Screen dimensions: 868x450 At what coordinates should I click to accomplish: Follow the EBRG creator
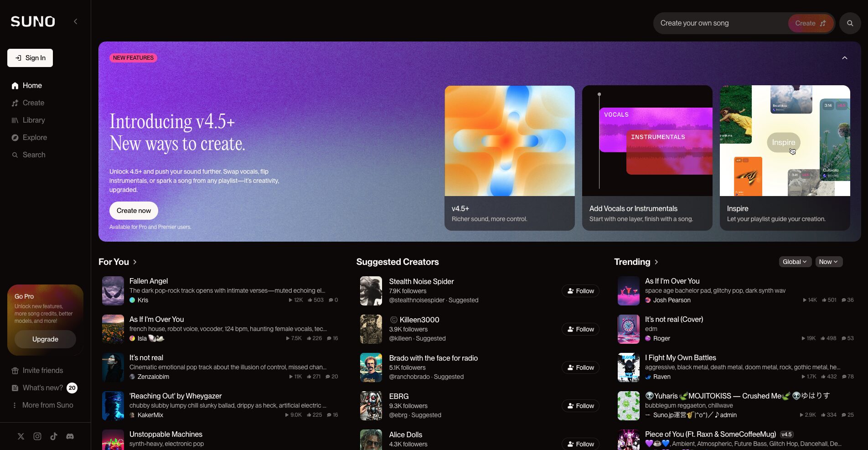click(580, 406)
